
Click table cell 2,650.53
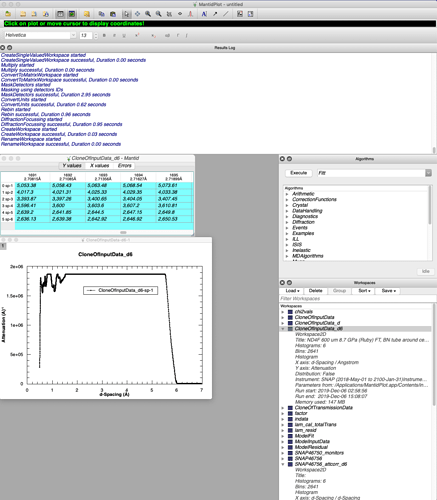coord(174,219)
